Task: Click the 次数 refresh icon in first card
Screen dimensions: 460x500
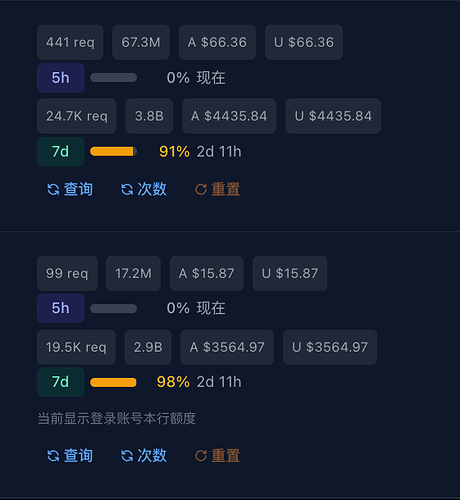Action: (127, 189)
